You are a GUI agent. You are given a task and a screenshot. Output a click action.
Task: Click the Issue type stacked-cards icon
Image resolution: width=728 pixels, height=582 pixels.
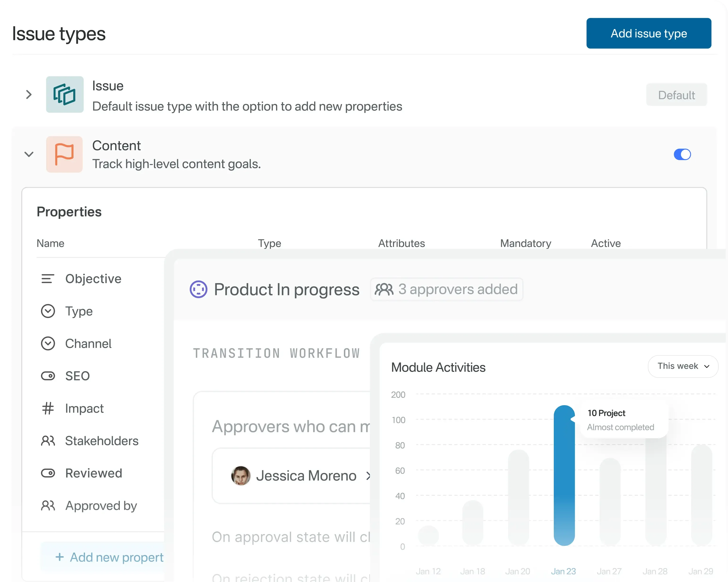pos(65,94)
